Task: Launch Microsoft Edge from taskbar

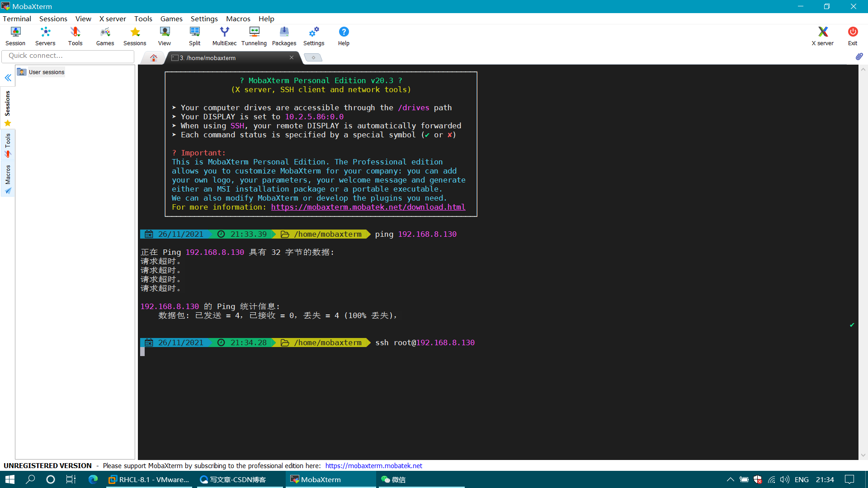Action: click(93, 479)
